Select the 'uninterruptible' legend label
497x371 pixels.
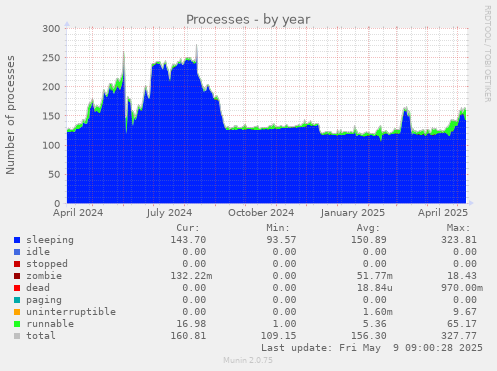(71, 312)
